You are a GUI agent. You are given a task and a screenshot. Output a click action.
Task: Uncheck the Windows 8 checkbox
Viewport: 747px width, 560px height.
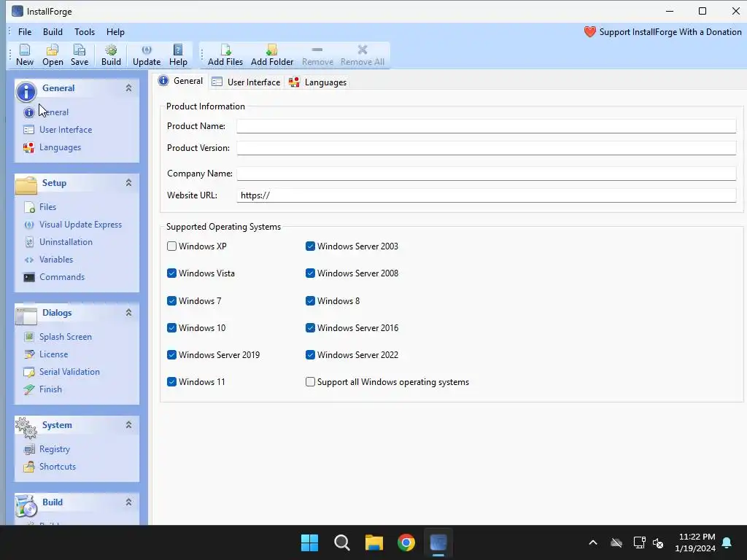tap(310, 301)
